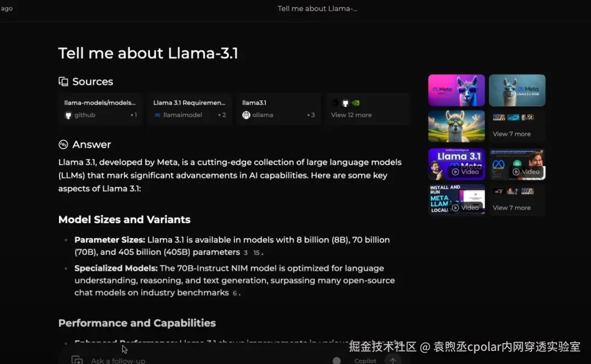Screen dimensions: 591x364
Task: Open the ollama llama3.1 source card
Action: click(279, 109)
